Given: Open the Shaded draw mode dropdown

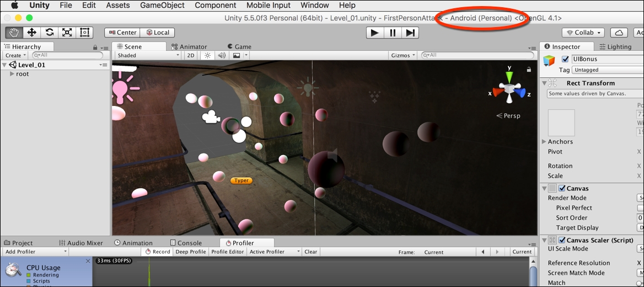Looking at the screenshot, I should point(148,55).
